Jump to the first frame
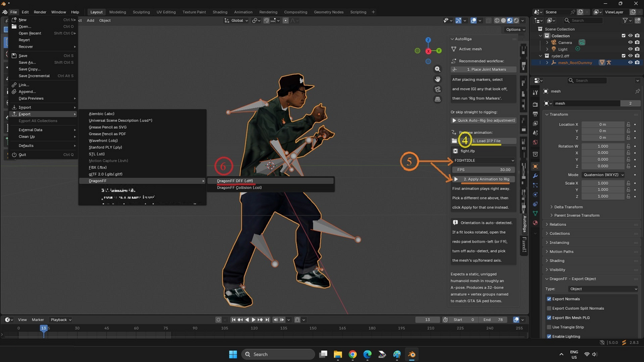 tap(233, 320)
